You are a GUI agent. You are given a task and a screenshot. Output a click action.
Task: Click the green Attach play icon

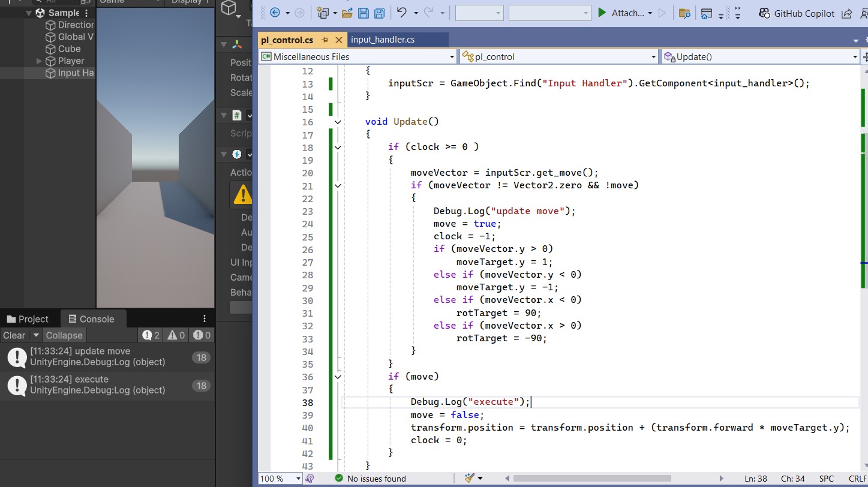click(602, 13)
